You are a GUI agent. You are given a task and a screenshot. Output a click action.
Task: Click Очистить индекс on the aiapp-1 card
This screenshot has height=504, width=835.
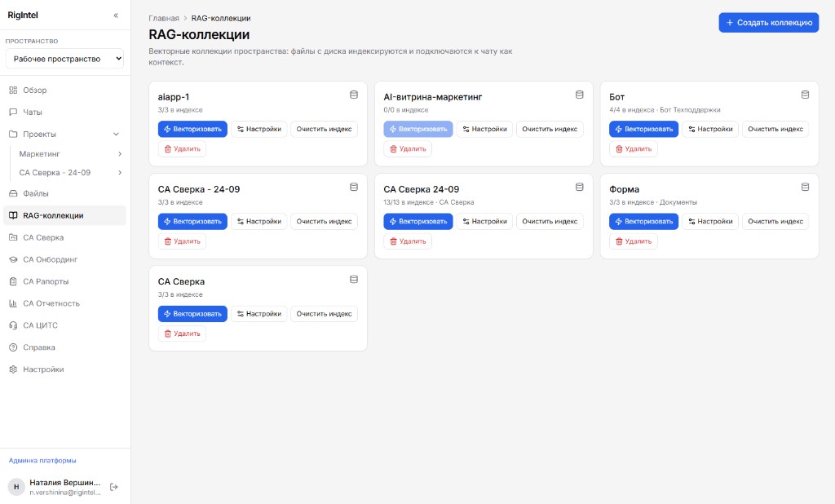tap(324, 129)
